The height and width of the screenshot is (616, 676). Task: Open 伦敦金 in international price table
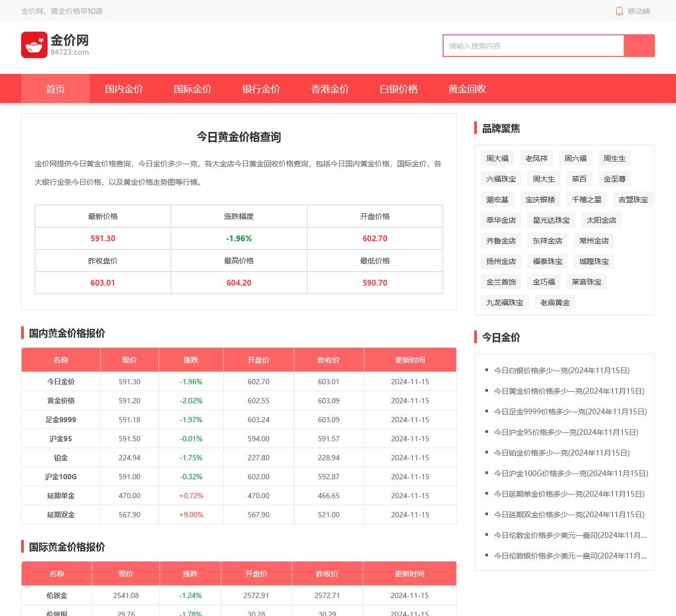click(x=57, y=595)
